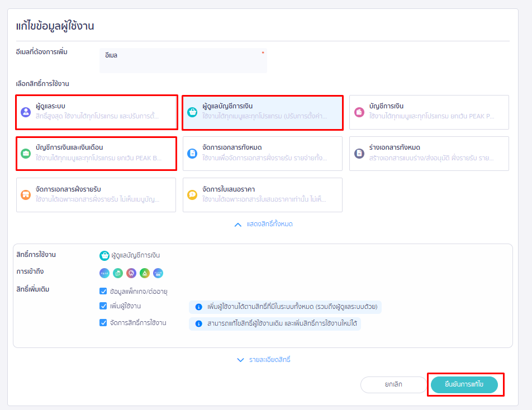Screen dimensions: 532x410
Task: Click the ร่างเอกสารทั้งหมด draft icon
Action: 359,153
